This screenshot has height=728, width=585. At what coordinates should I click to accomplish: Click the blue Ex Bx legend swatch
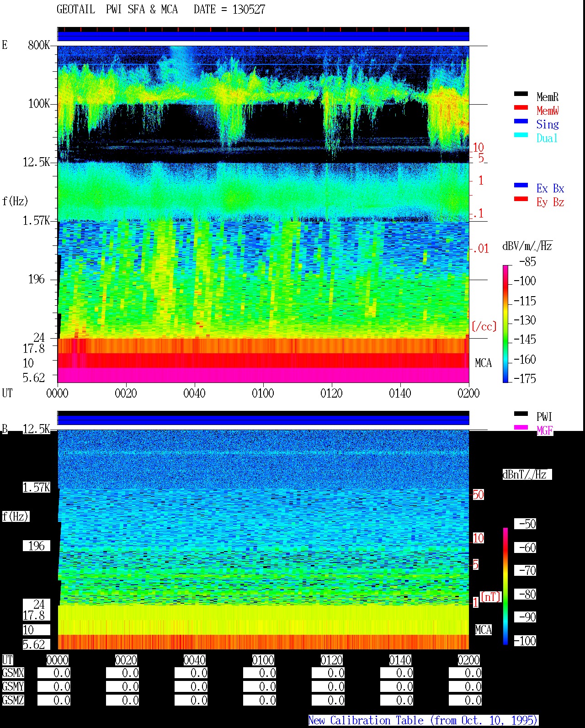[521, 186]
